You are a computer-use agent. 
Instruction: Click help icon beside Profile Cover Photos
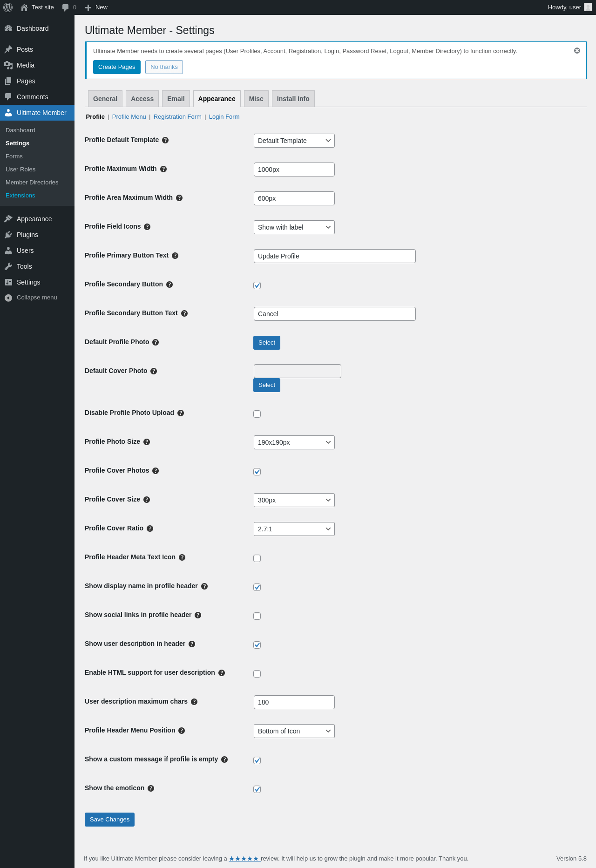click(x=156, y=471)
